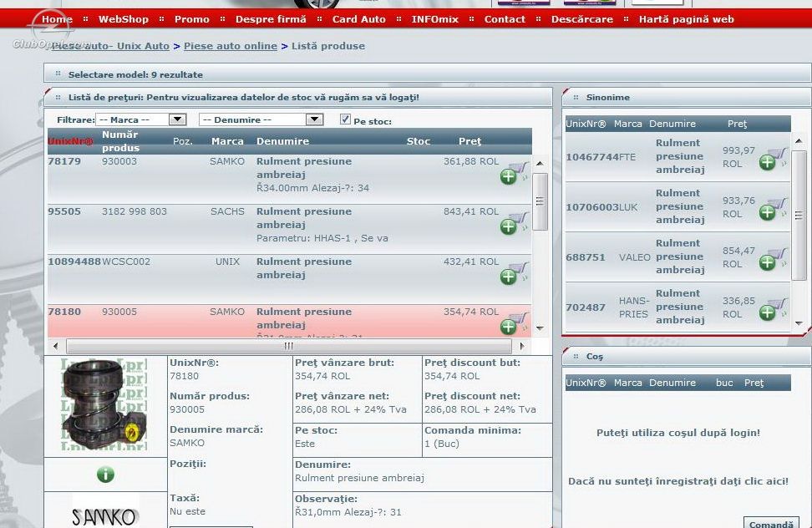Select synonym 702487 HANS-PRIES row

[678, 307]
